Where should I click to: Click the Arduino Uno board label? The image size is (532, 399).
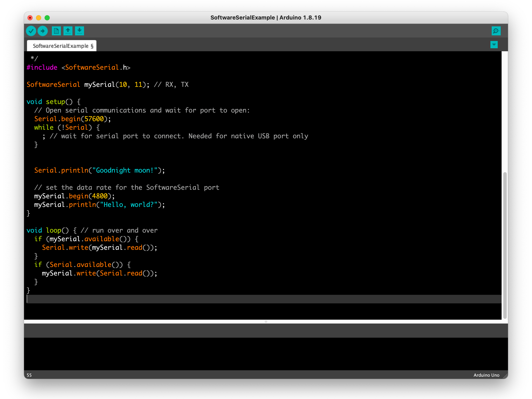click(x=486, y=375)
